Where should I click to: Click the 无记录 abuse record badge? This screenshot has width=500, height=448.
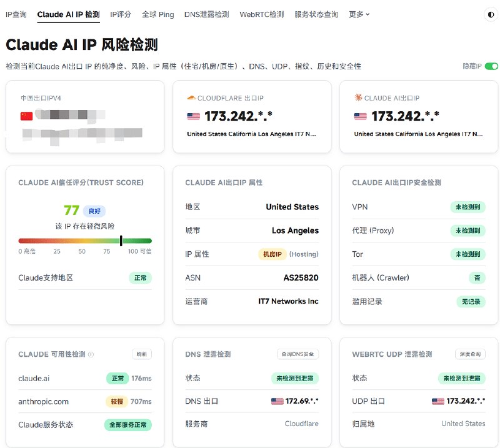click(471, 301)
